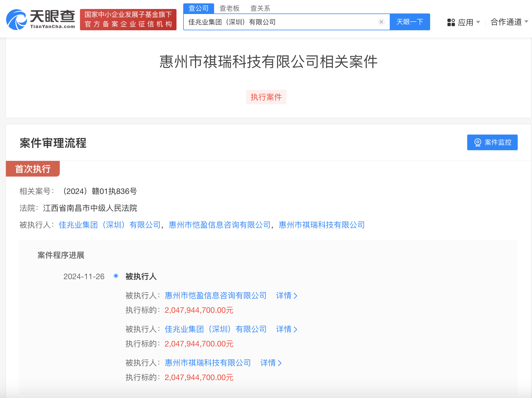Click the red 官方备案企业征信机构 banner

click(128, 20)
